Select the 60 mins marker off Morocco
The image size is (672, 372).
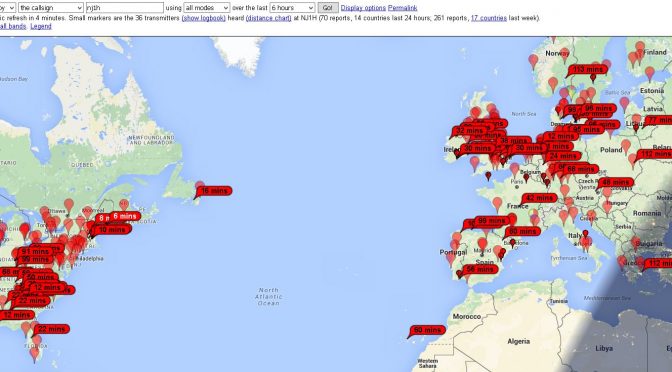[427, 330]
